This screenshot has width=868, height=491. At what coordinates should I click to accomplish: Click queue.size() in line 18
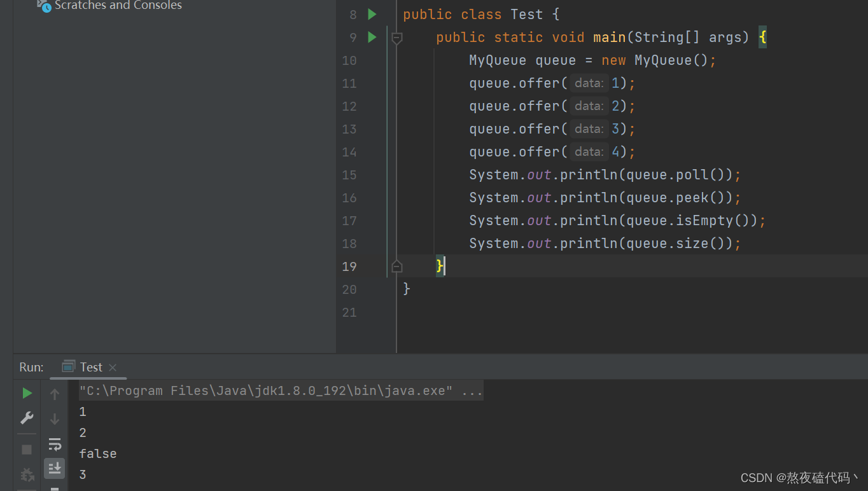675,244
